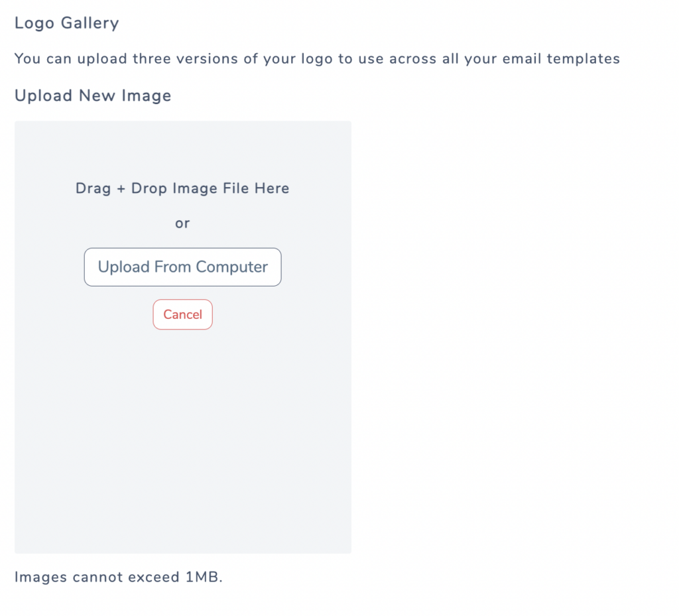Image resolution: width=679 pixels, height=616 pixels.
Task: Click the Images cannot exceed 1MB note
Action: click(119, 577)
